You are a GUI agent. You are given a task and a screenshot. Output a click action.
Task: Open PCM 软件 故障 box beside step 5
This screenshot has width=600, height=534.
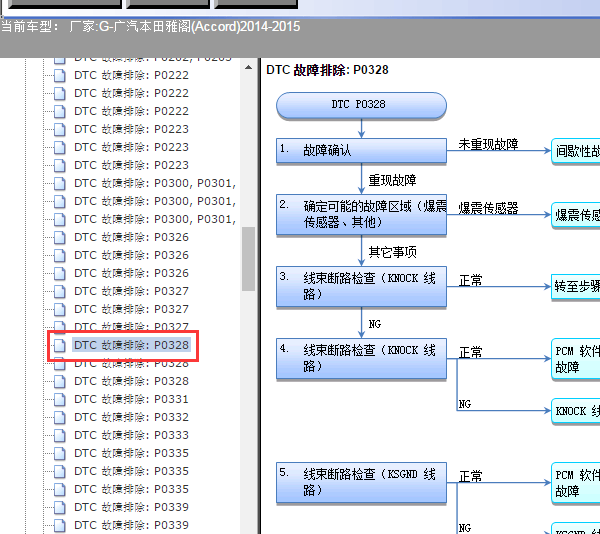click(576, 483)
